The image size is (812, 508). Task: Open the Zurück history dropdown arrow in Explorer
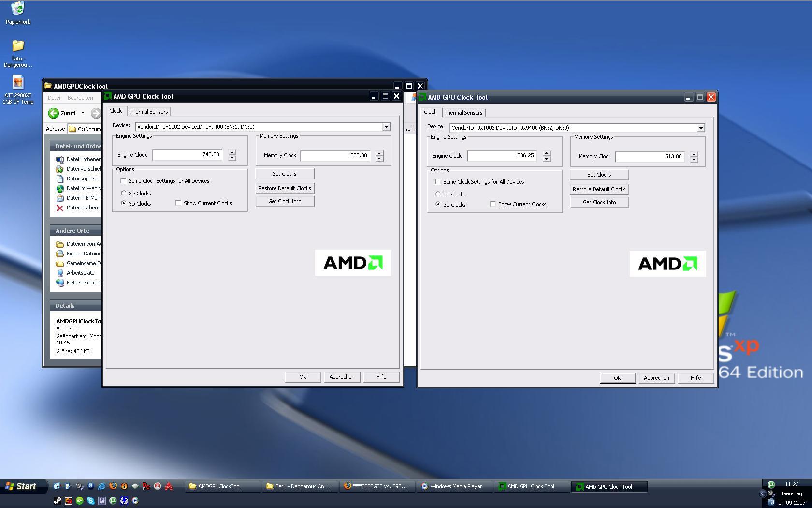pos(83,113)
